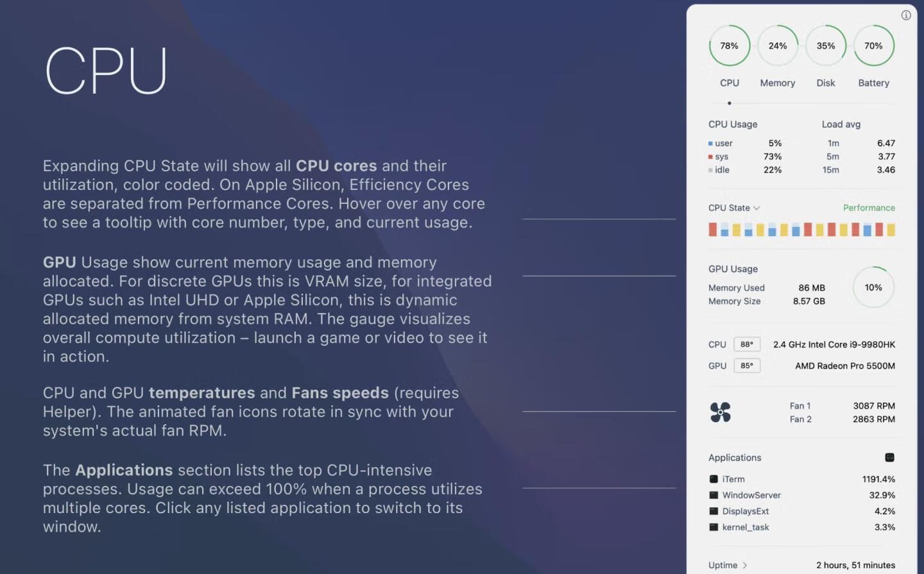Screen dimensions: 924x574
Task: Open Activity Monitor icon beside Applications
Action: (889, 457)
